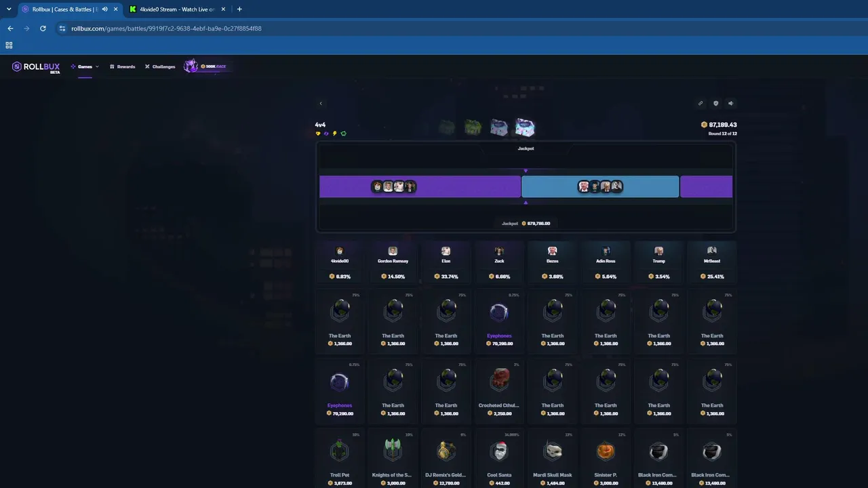Click the browser forward arrow
This screenshot has height=488, width=868.
[x=26, y=28]
